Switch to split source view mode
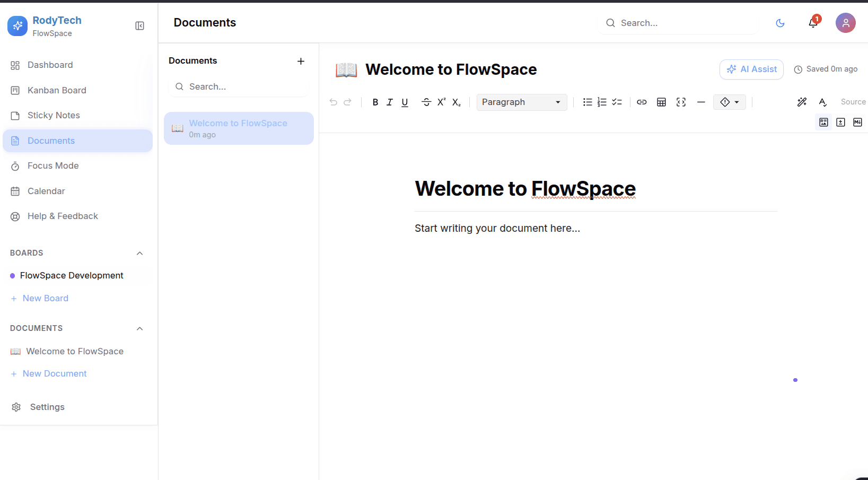This screenshot has width=868, height=480. pos(840,122)
